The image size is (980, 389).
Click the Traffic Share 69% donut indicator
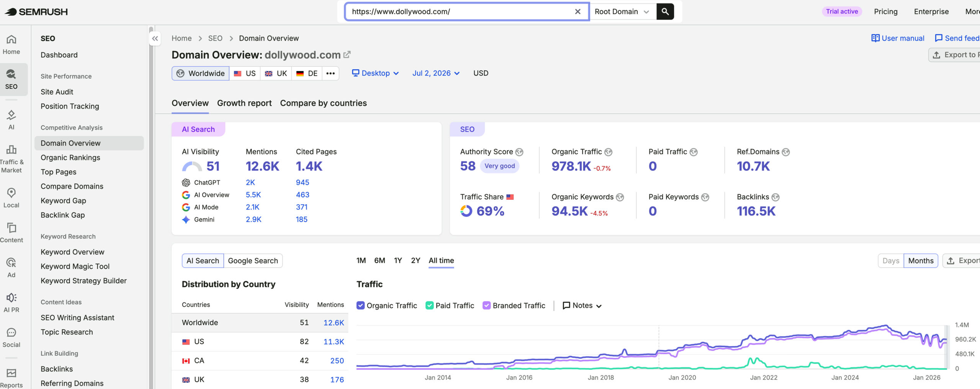pos(466,211)
